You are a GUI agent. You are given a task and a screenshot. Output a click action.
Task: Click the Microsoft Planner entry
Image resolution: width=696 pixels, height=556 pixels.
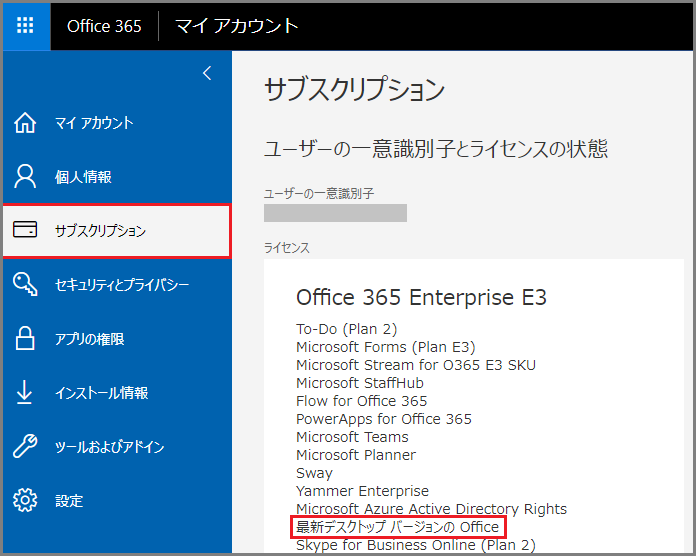click(x=356, y=455)
